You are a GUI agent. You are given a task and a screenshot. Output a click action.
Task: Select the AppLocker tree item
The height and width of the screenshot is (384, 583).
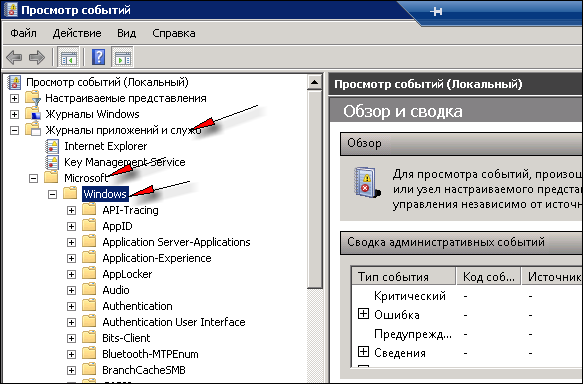coord(127,274)
